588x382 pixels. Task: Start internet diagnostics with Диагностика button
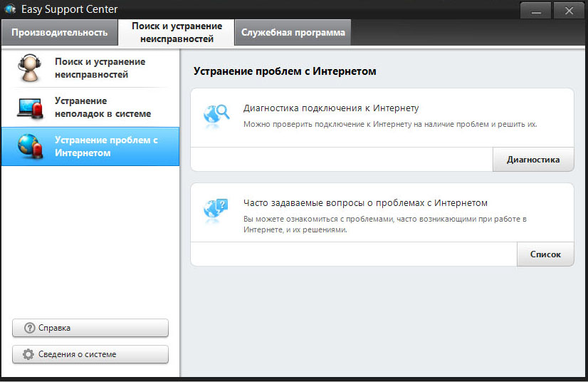pos(533,160)
